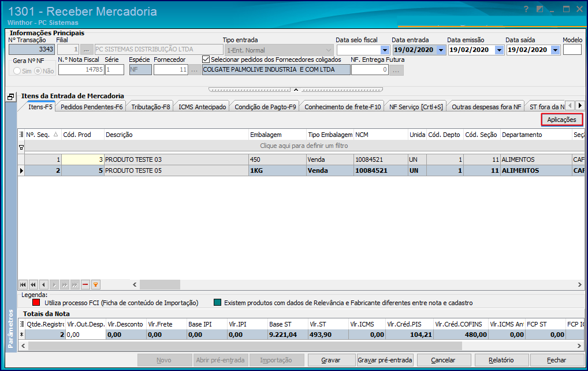This screenshot has height=371, width=588.
Task: Open Tributação-F8 tab
Action: pyautogui.click(x=150, y=107)
